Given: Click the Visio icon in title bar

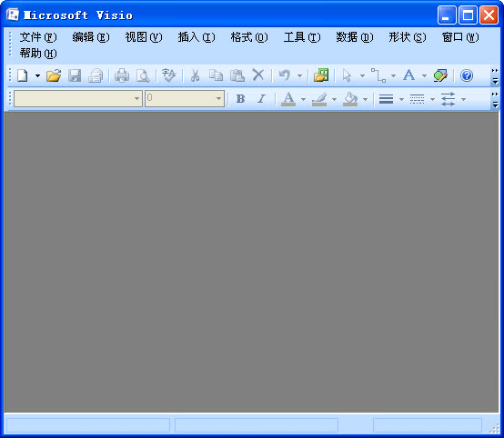Looking at the screenshot, I should (x=13, y=15).
